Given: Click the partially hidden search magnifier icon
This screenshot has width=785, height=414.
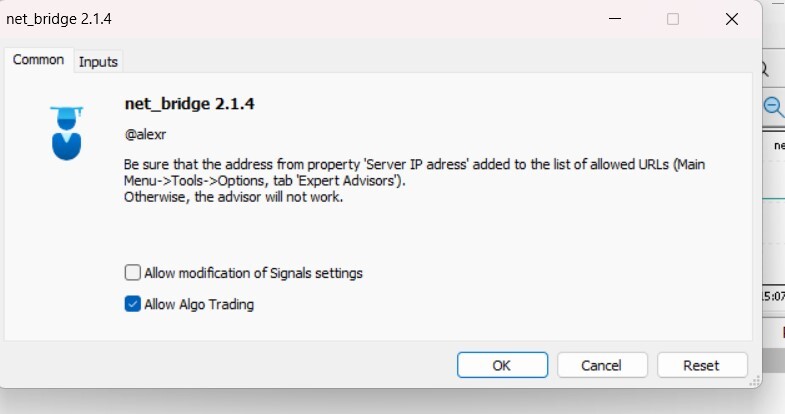Looking at the screenshot, I should [x=765, y=70].
